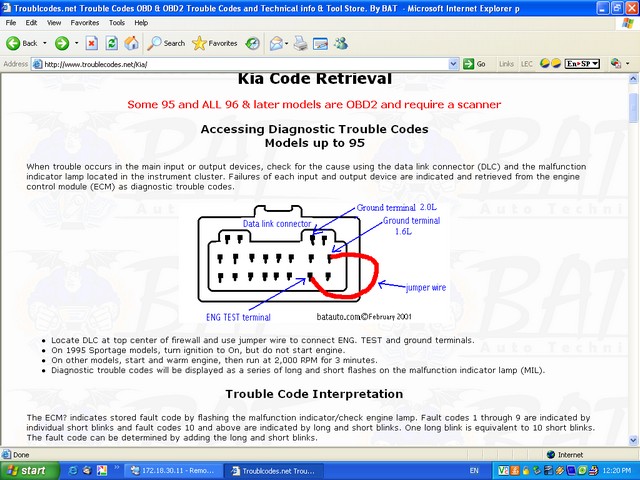Open the address bar URL dropdown
This screenshot has height=480, width=640.
tap(453, 64)
